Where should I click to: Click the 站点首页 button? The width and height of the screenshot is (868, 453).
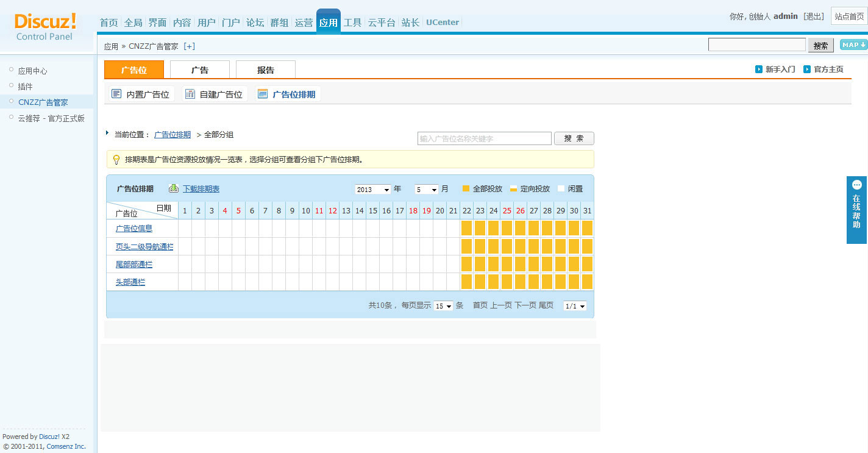(849, 16)
